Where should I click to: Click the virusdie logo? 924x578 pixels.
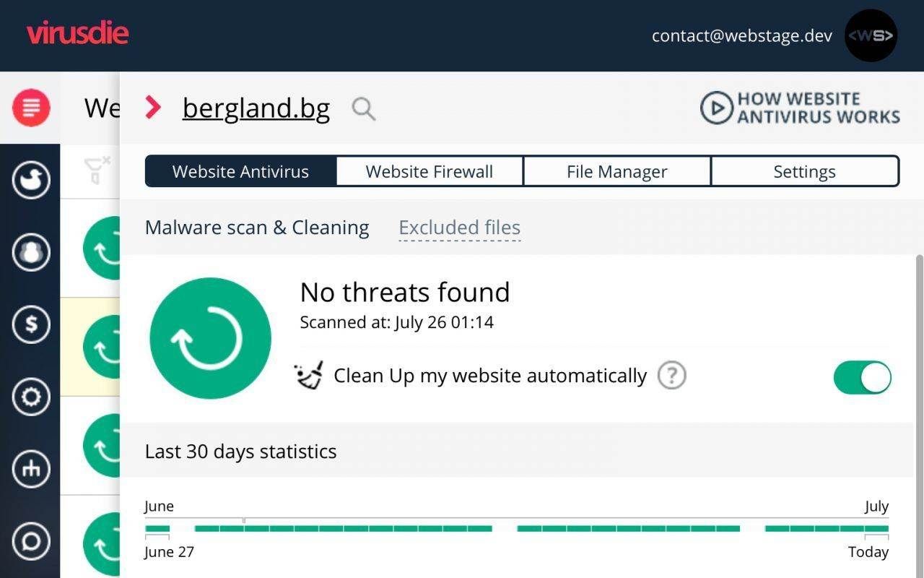point(78,33)
